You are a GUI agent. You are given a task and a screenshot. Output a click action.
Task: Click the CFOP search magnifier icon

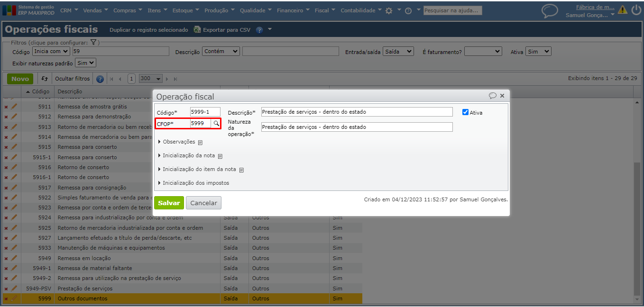(x=216, y=123)
